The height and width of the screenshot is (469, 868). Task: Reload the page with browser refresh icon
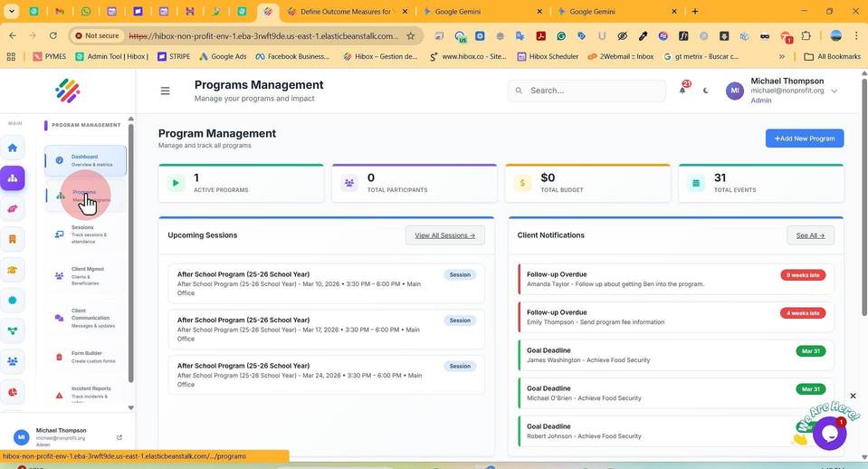point(53,35)
